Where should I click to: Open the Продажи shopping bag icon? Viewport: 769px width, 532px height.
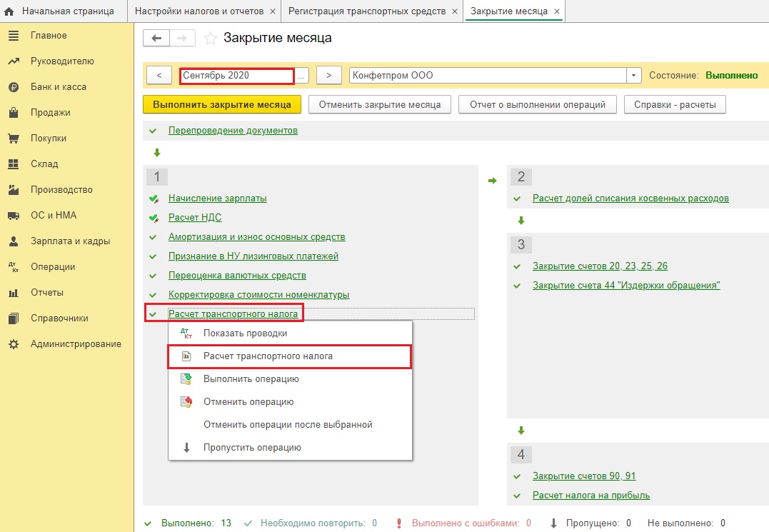pyautogui.click(x=13, y=113)
